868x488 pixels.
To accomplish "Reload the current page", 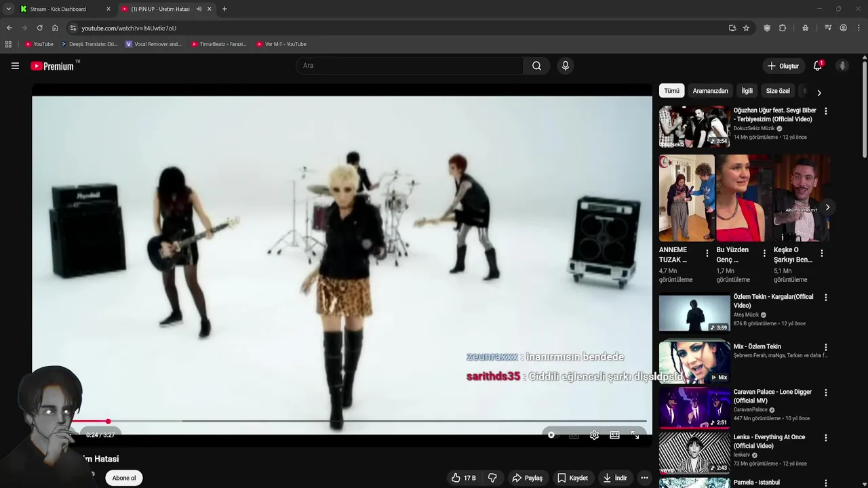I will pyautogui.click(x=39, y=28).
